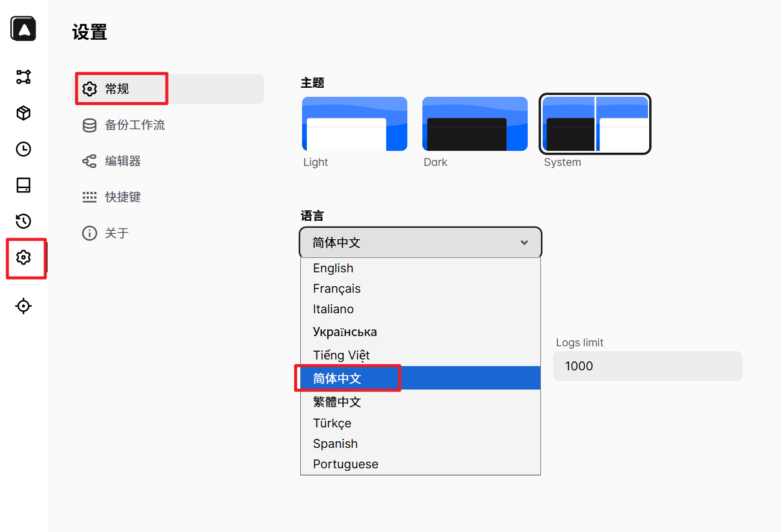The image size is (781, 532).
Task: Select the Light theme thumbnail
Action: coord(354,124)
